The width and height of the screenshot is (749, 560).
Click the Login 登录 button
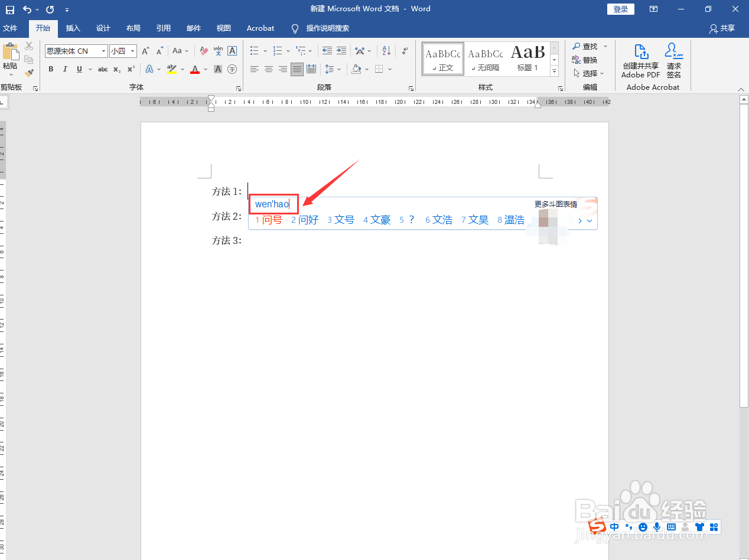621,9
